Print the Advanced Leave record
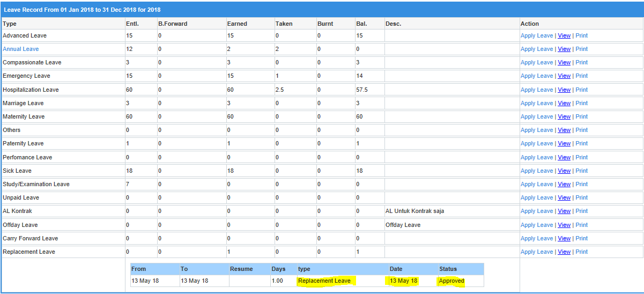The image size is (644, 294). pos(581,35)
